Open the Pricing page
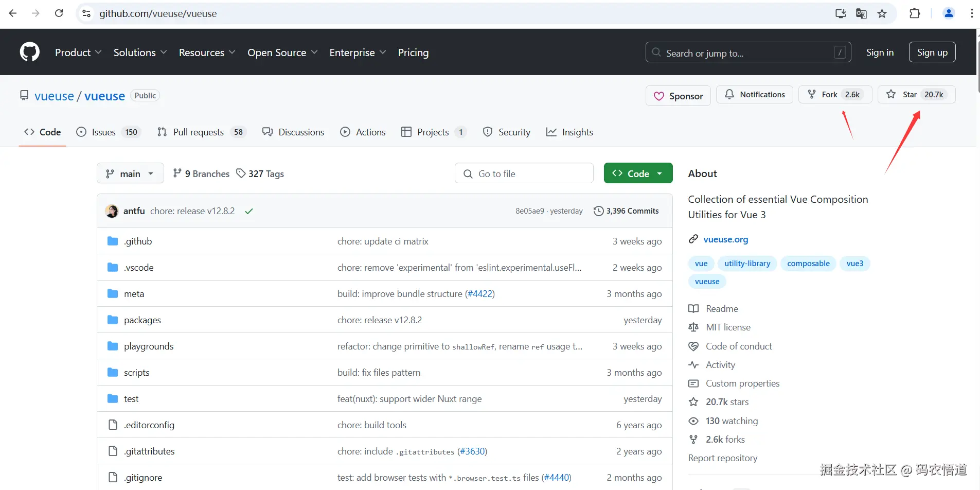 (413, 52)
